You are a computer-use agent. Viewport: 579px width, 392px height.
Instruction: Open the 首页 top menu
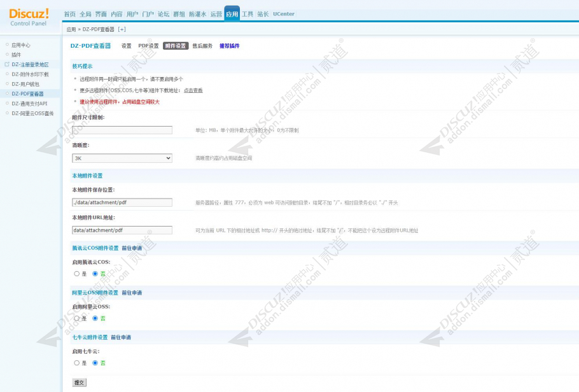tap(70, 14)
